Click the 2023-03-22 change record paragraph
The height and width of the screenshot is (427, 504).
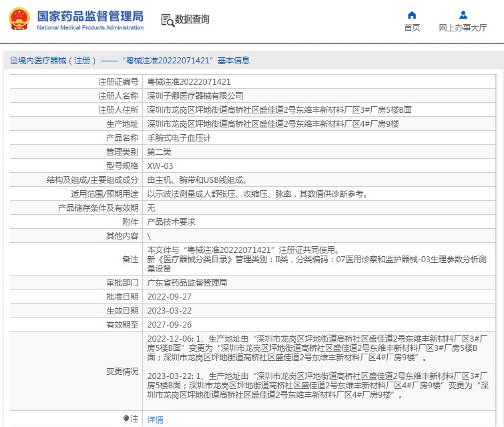(x=318, y=385)
